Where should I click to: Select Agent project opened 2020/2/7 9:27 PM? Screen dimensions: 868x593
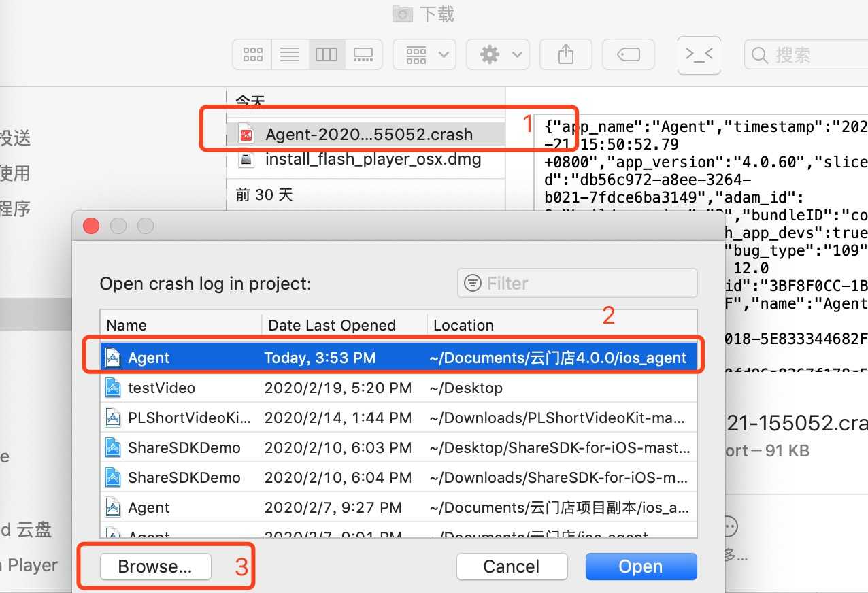(x=399, y=507)
